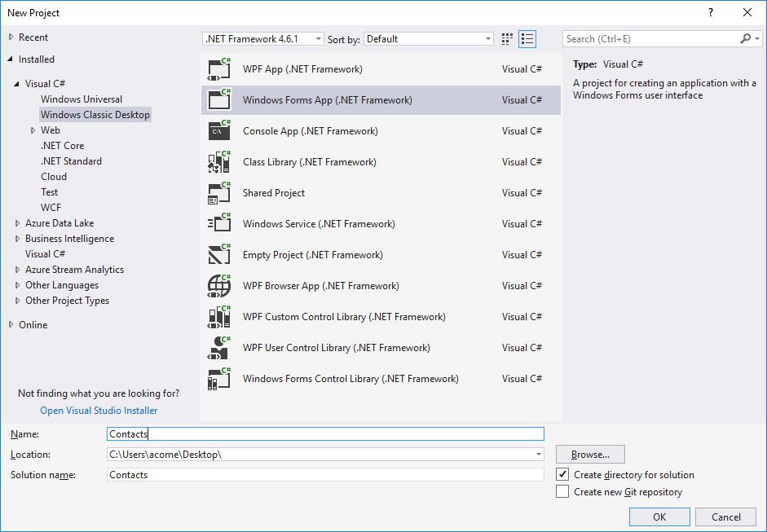
Task: Select WPF Custom Control Library text
Action: pyautogui.click(x=344, y=317)
